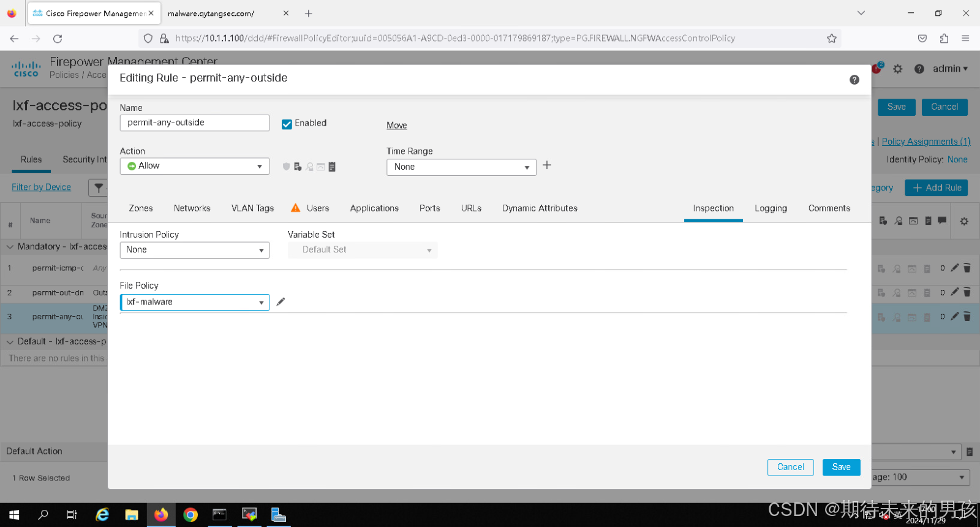Switch to the VLAN Tags tab
This screenshot has width=980, height=527.
252,208
